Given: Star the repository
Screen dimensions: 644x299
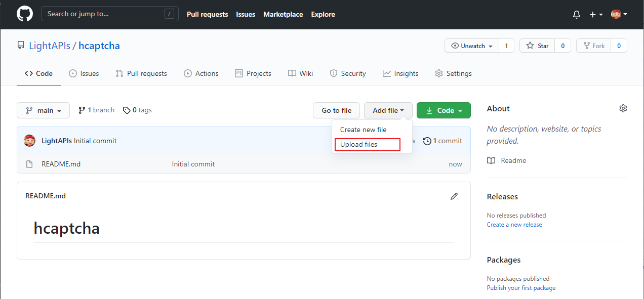Looking at the screenshot, I should [x=537, y=46].
